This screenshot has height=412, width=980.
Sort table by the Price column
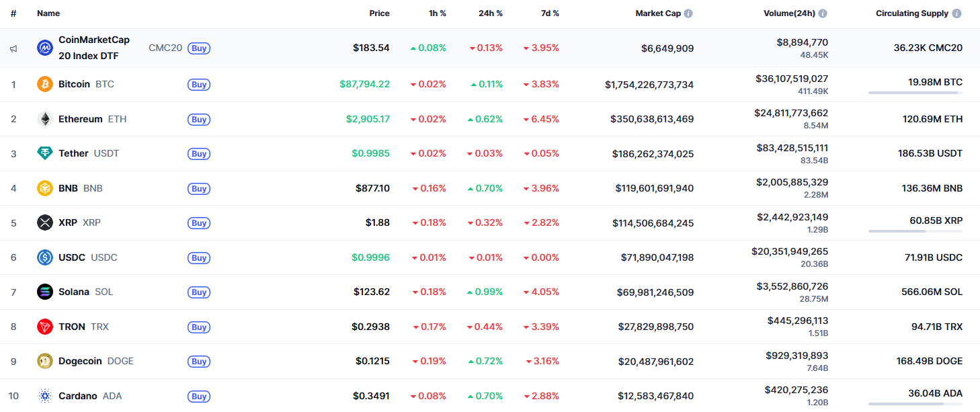click(x=379, y=13)
